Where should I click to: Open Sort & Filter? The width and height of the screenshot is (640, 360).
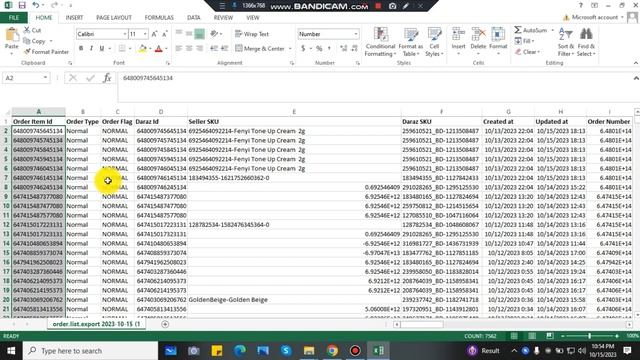click(x=566, y=42)
